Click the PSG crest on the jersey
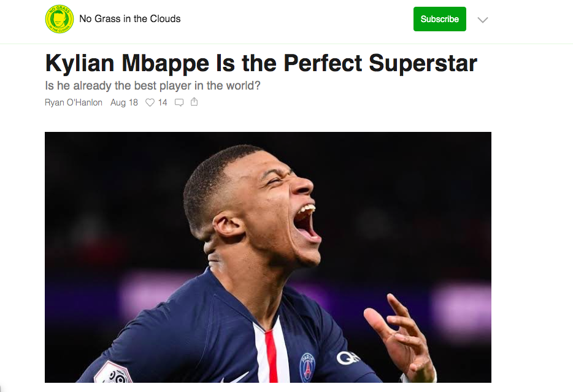 [x=307, y=366]
